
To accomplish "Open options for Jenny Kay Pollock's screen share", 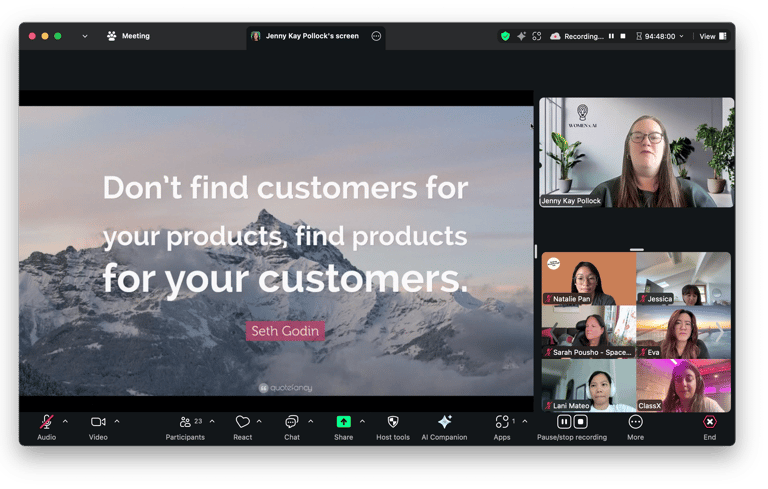I will [x=376, y=36].
